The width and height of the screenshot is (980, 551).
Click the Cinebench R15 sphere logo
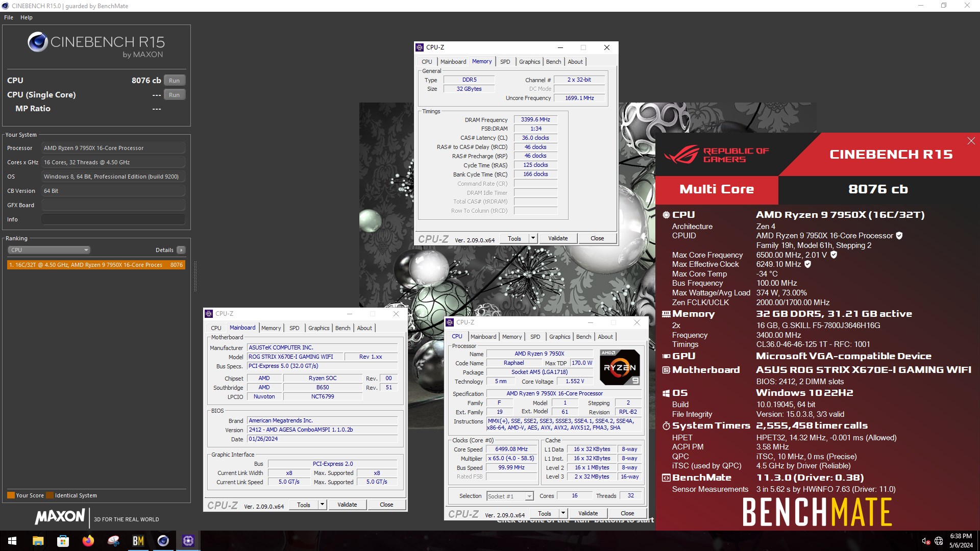38,42
